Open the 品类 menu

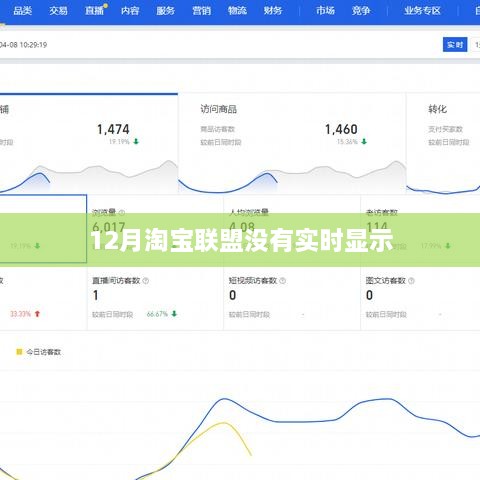click(23, 11)
